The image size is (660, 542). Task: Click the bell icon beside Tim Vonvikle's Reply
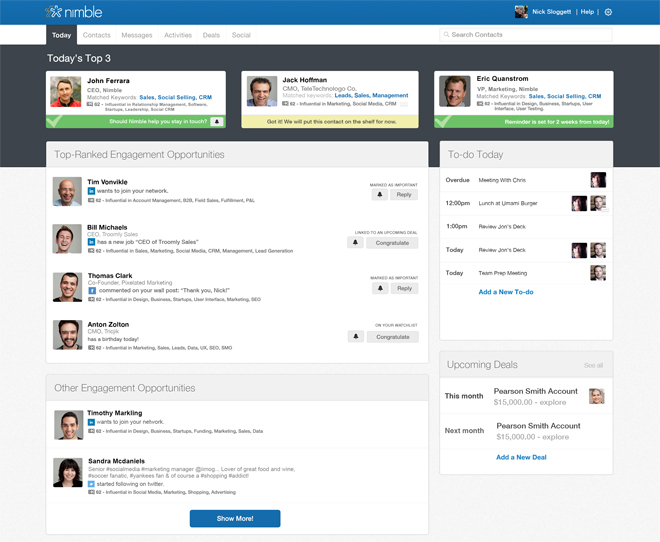pos(379,195)
